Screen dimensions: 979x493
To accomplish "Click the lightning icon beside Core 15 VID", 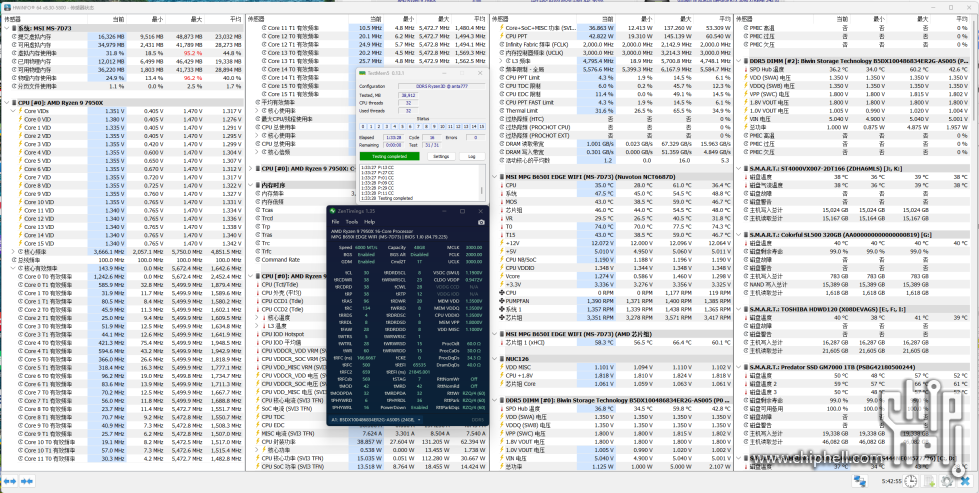I will (x=21, y=243).
